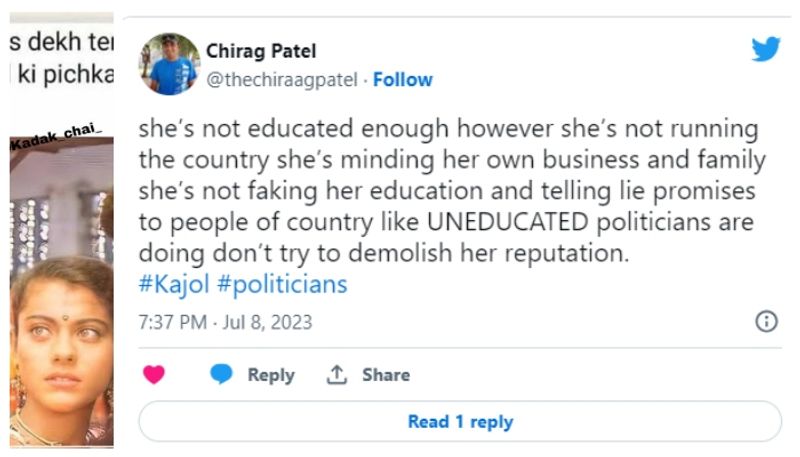Click the 7:37 PM · Jul 8, 2023 timestamp
This screenshot has height=457, width=800.
[x=226, y=322]
